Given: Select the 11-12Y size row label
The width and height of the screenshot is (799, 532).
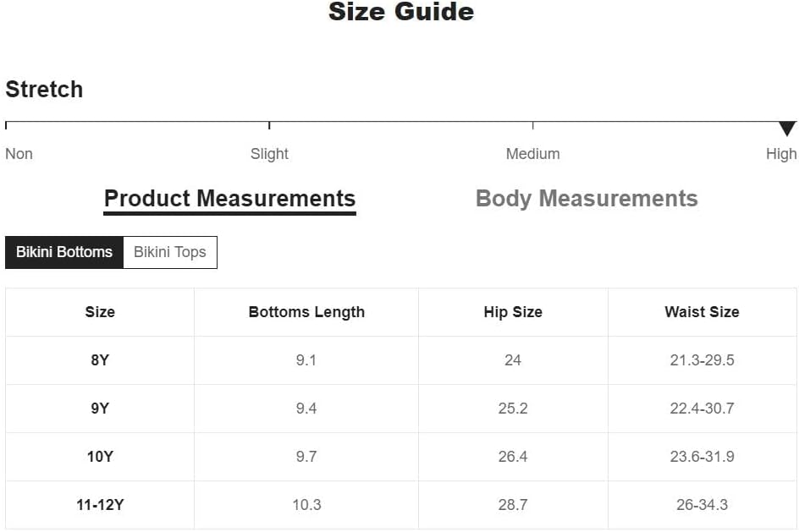Looking at the screenshot, I should coord(100,505).
